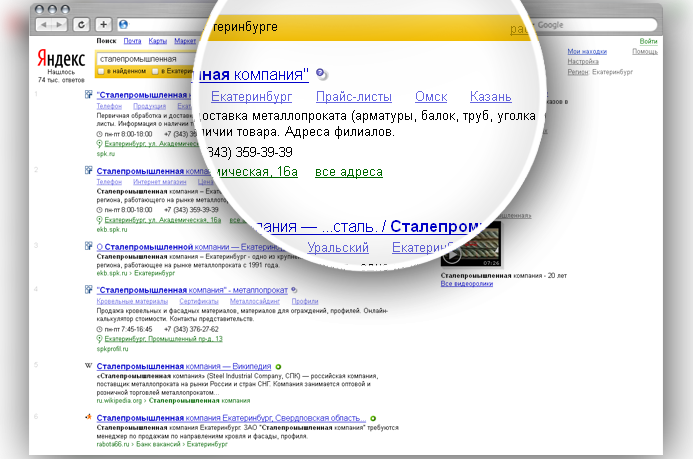693x459 pixels.
Task: Go forward with the browser forward arrow
Action: click(x=59, y=25)
